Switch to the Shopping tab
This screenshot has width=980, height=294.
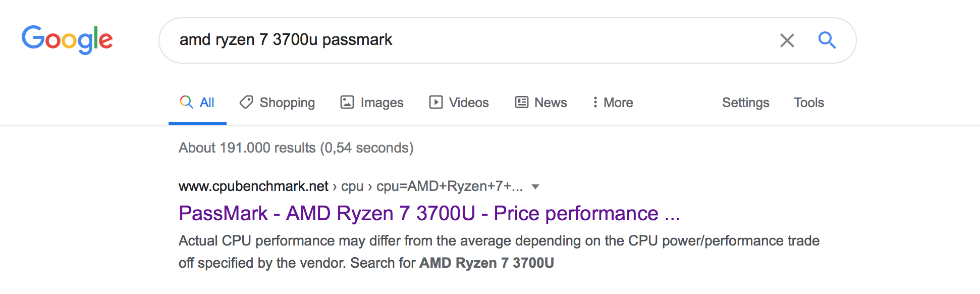[x=277, y=102]
